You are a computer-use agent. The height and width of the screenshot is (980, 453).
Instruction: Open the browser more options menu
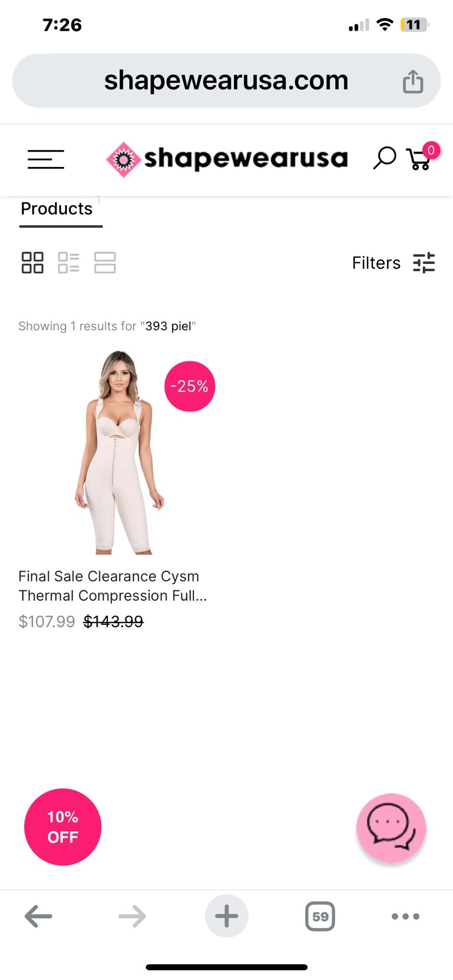pos(404,916)
